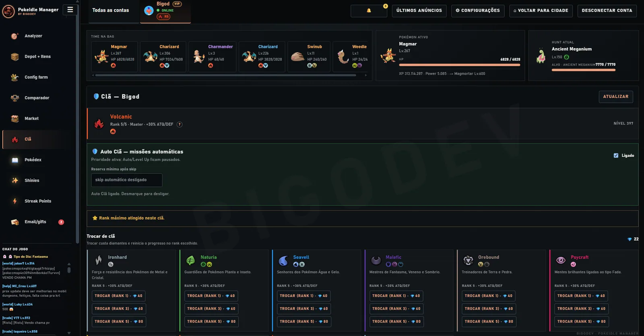This screenshot has width=644, height=336.
Task: Click the Shinies sparkle icon
Action: pyautogui.click(x=15, y=180)
